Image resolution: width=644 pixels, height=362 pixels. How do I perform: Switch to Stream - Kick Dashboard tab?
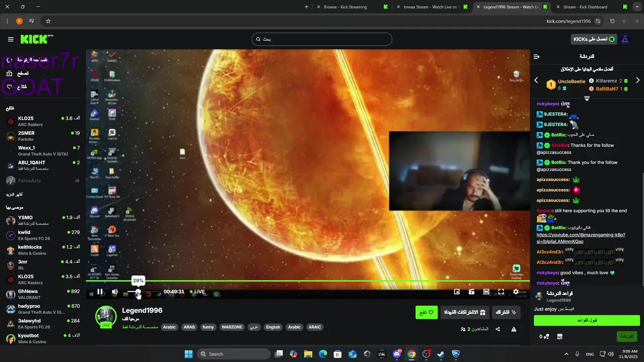[x=591, y=7]
